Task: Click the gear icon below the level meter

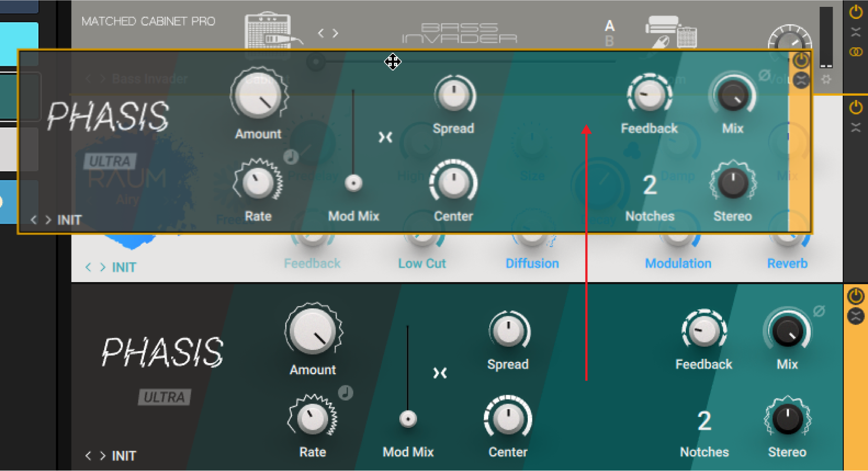Action: [826, 79]
